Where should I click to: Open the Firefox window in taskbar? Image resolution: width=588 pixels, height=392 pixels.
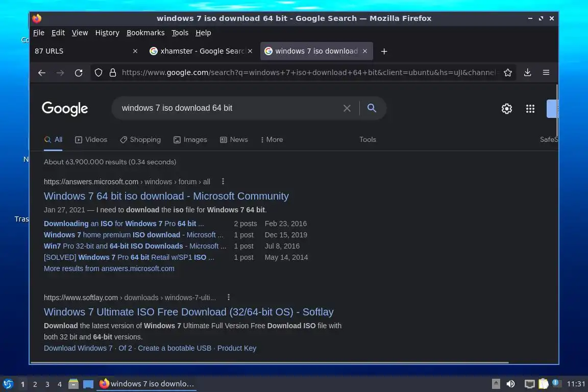[146, 384]
